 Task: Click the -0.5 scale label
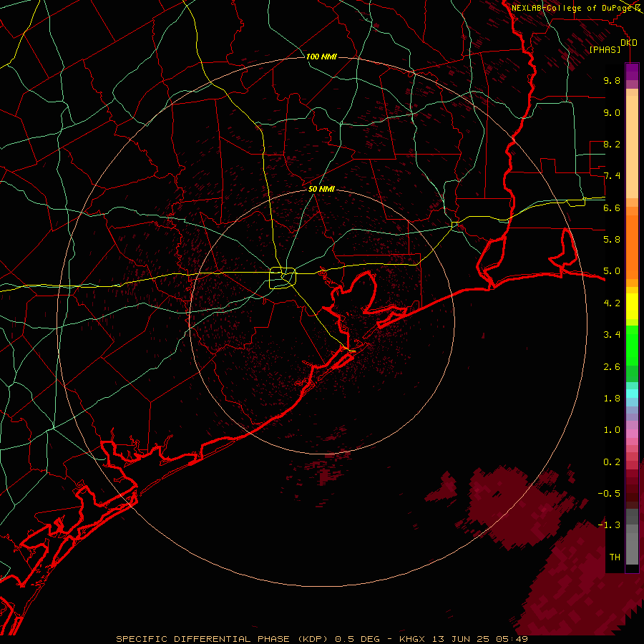(609, 494)
